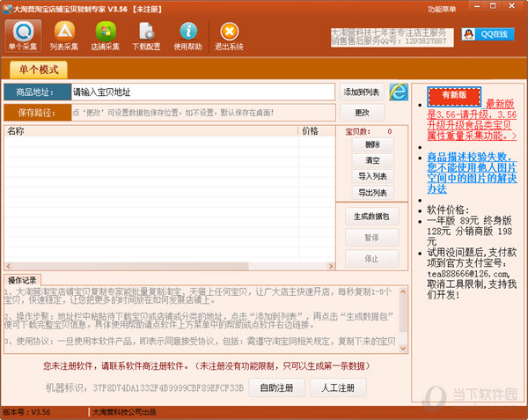Click the 停止 button

click(371, 259)
